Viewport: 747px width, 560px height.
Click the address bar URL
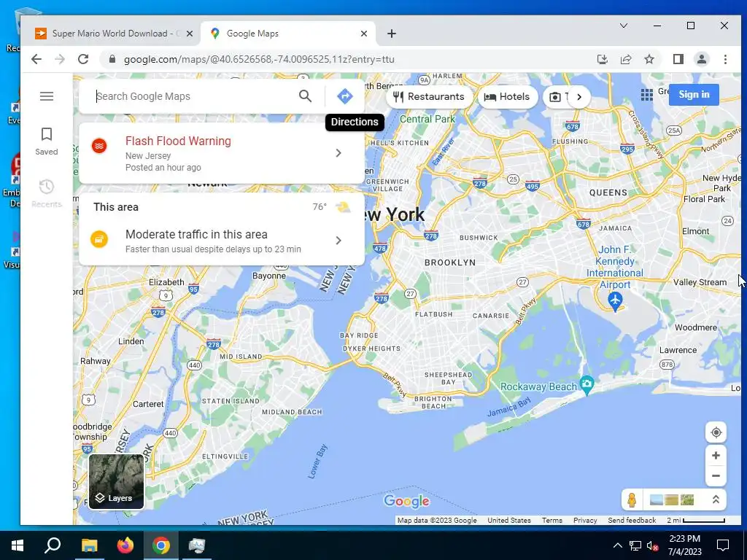point(259,59)
